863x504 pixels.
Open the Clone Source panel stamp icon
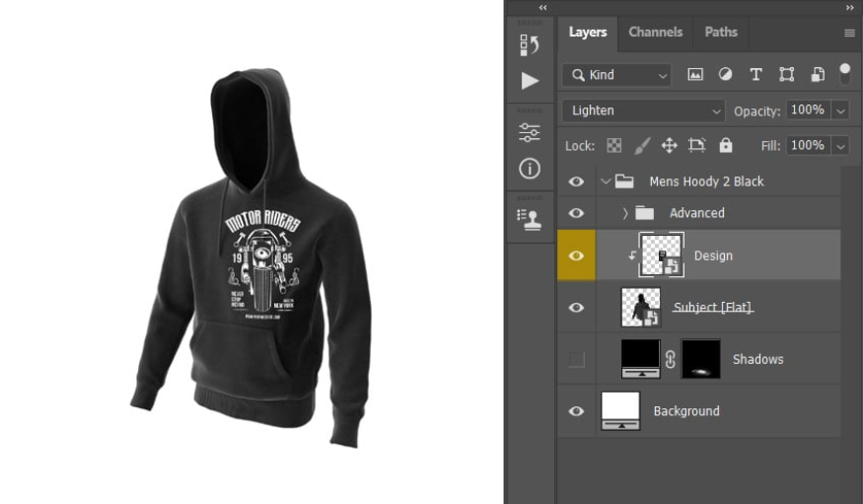click(x=530, y=220)
